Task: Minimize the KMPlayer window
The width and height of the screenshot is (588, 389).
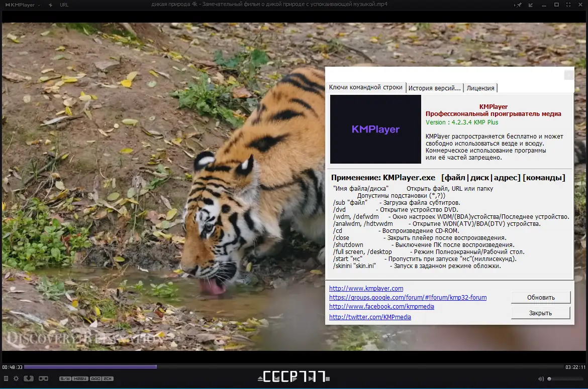Action: tap(544, 5)
